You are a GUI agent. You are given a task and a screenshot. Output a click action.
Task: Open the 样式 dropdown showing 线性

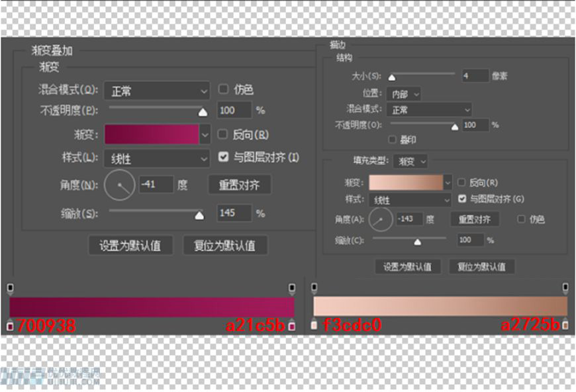(x=156, y=159)
